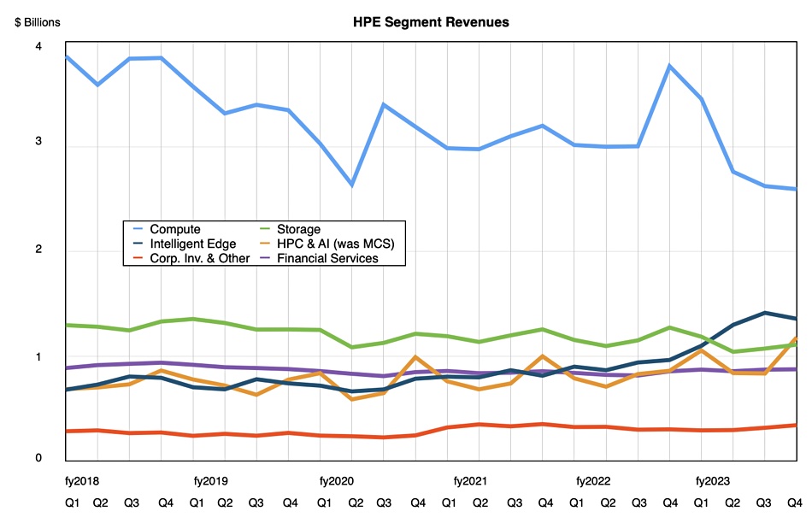Click the chart title HPE Segment Revenues
812x523 pixels.
tap(431, 22)
